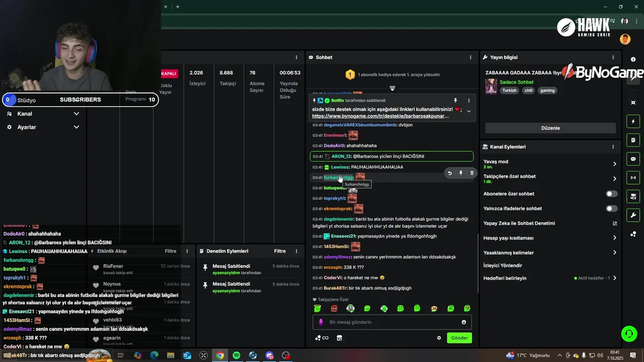
Task: Open the wrench tools icon in the right sidebar
Action: 633,215
